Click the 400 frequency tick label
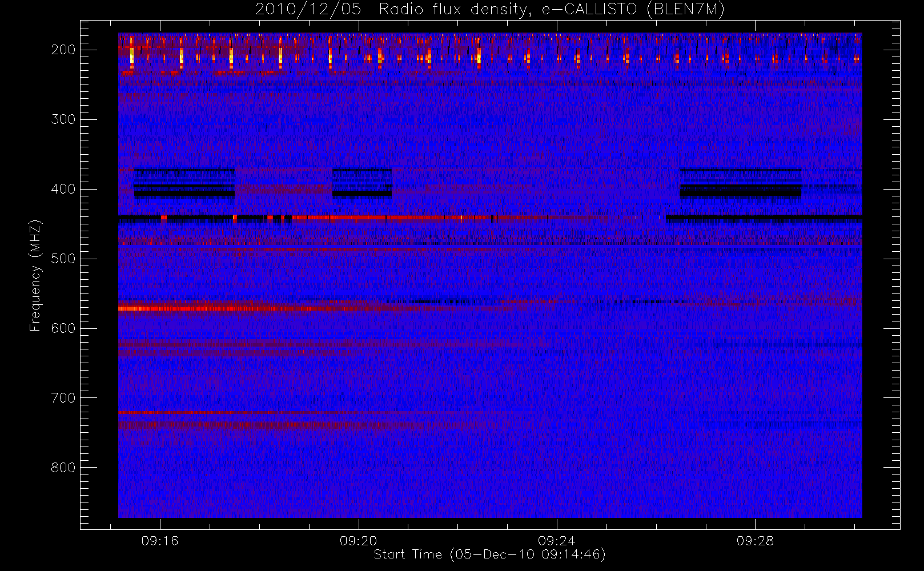 point(63,189)
